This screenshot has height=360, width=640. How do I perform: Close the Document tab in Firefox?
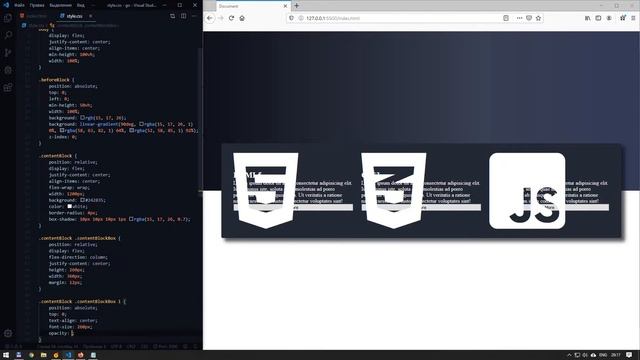coord(285,6)
